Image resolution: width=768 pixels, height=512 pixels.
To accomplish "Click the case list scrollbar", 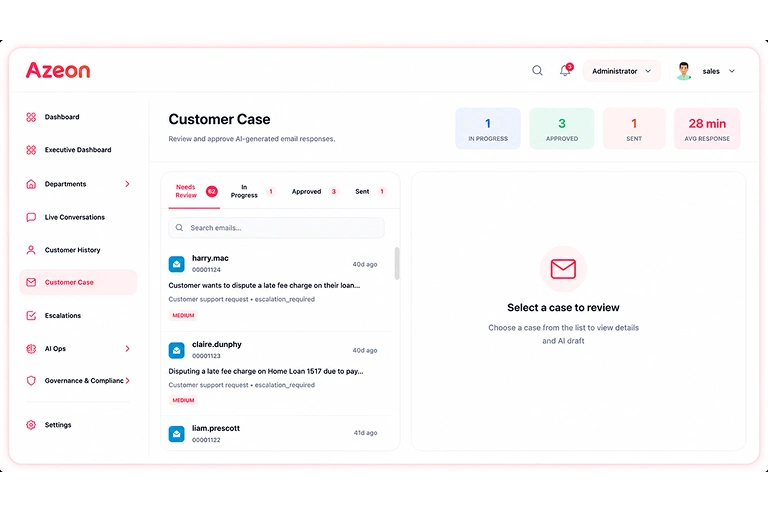I will click(x=397, y=263).
